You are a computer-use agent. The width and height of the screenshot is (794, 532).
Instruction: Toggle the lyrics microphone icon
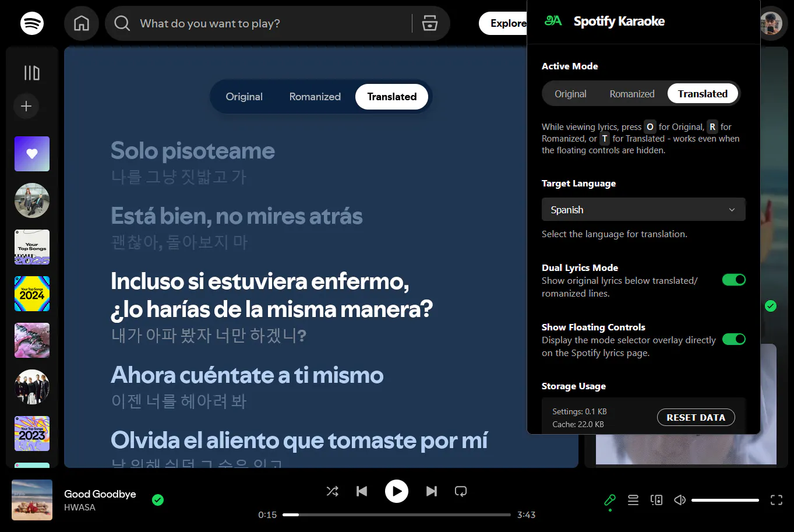pyautogui.click(x=610, y=500)
